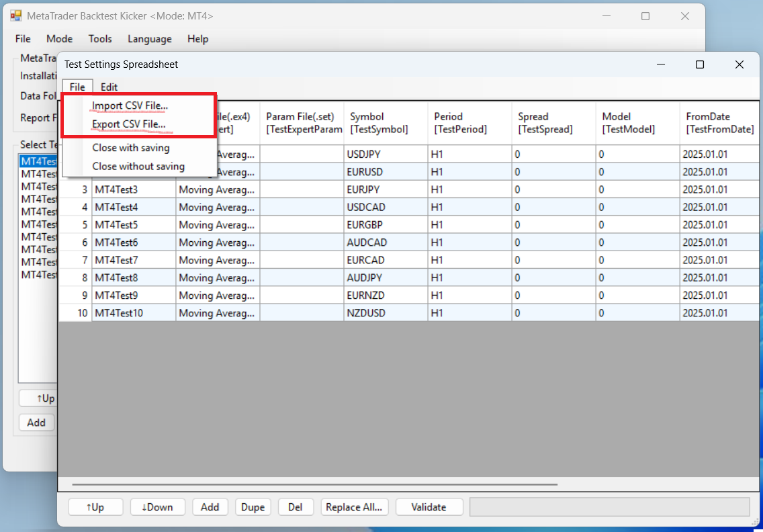Delete the selected row with Del
Viewport: 763px width, 532px height.
click(x=296, y=507)
